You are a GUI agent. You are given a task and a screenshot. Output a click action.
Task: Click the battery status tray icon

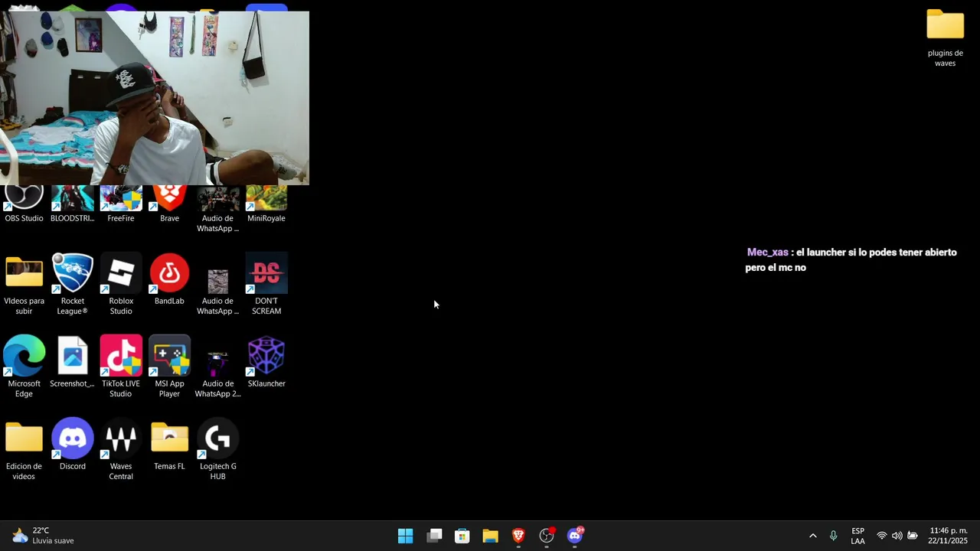pos(913,536)
